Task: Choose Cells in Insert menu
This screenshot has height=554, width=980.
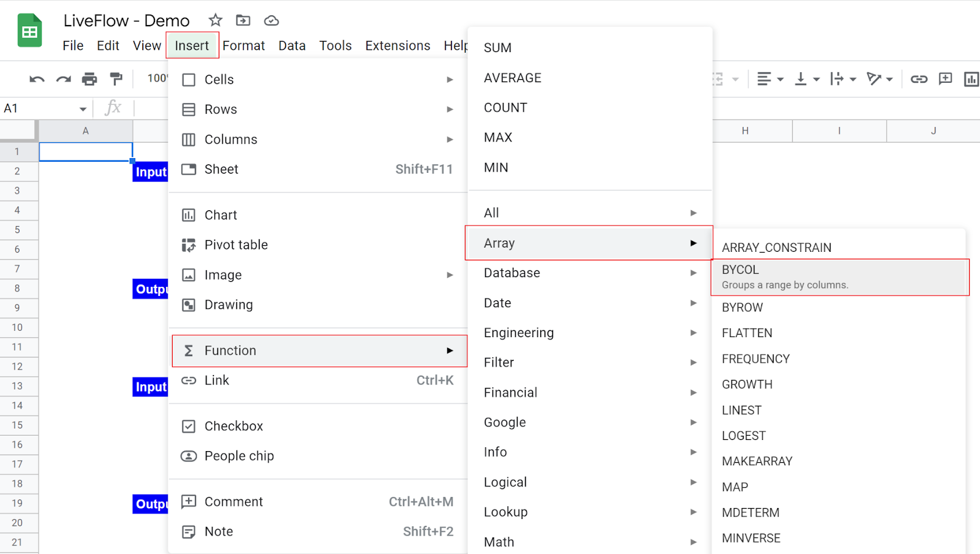Action: [x=318, y=80]
